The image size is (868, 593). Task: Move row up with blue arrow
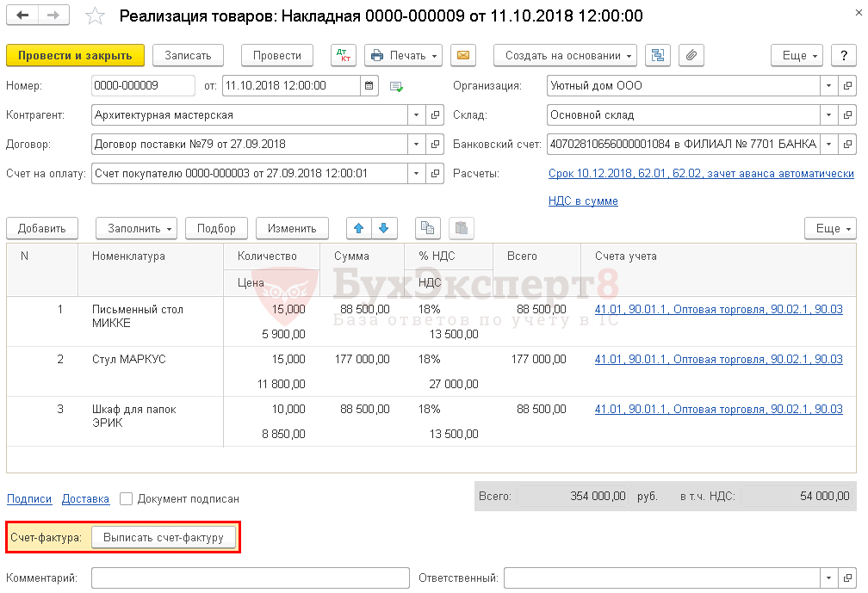coord(359,228)
